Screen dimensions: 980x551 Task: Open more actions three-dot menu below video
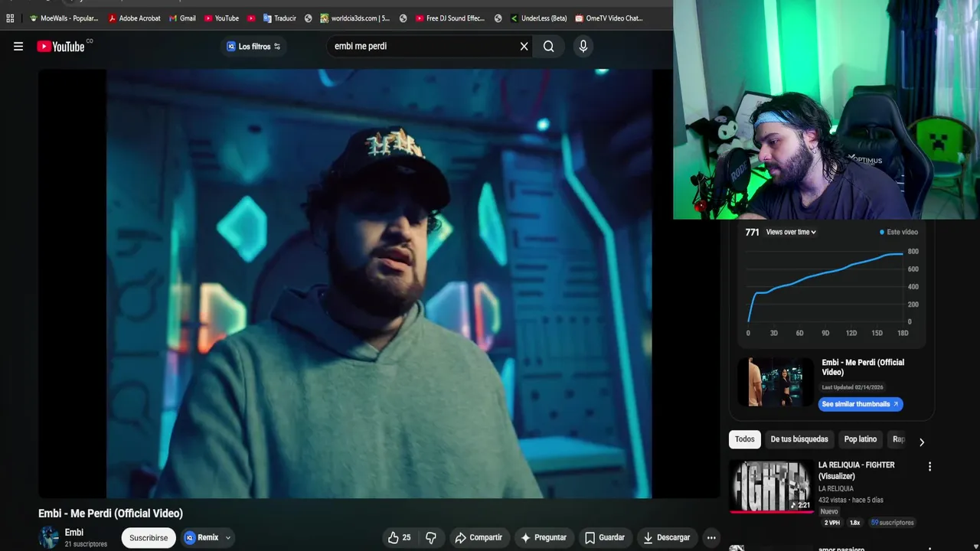711,538
